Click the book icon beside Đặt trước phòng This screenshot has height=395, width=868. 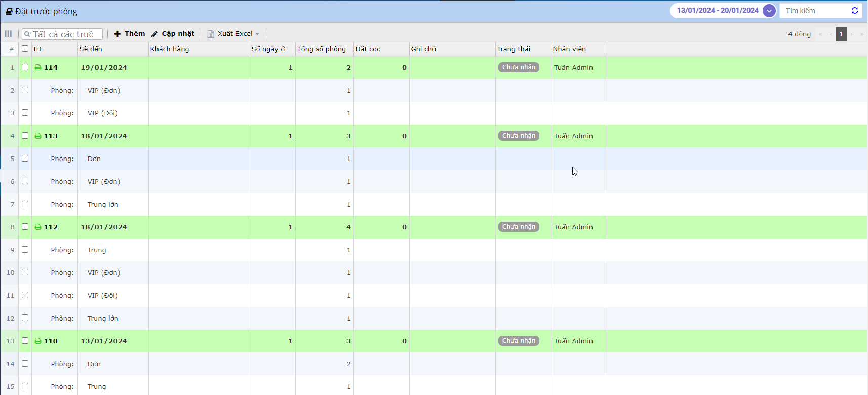[x=9, y=11]
